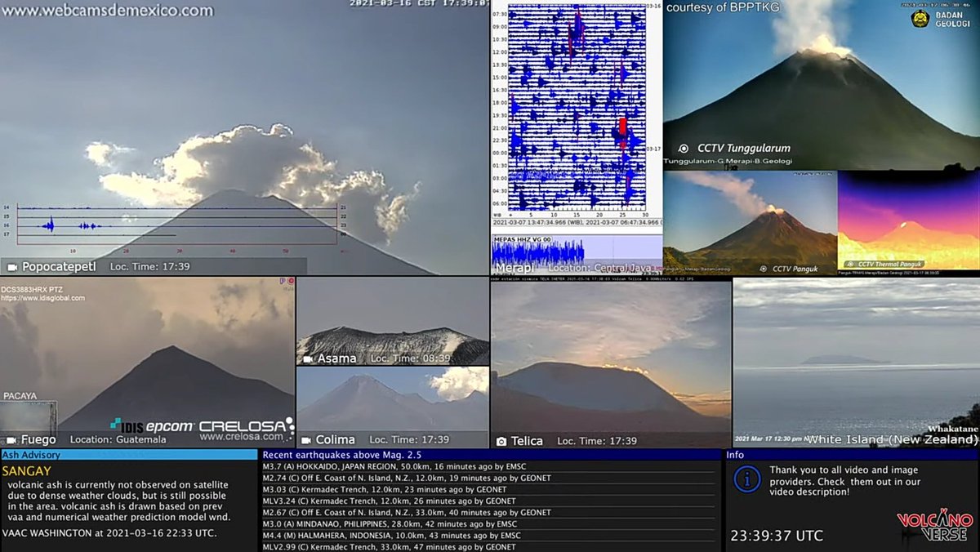Screen dimensions: 980x552
Task: Select the Info panel header
Action: pos(853,455)
